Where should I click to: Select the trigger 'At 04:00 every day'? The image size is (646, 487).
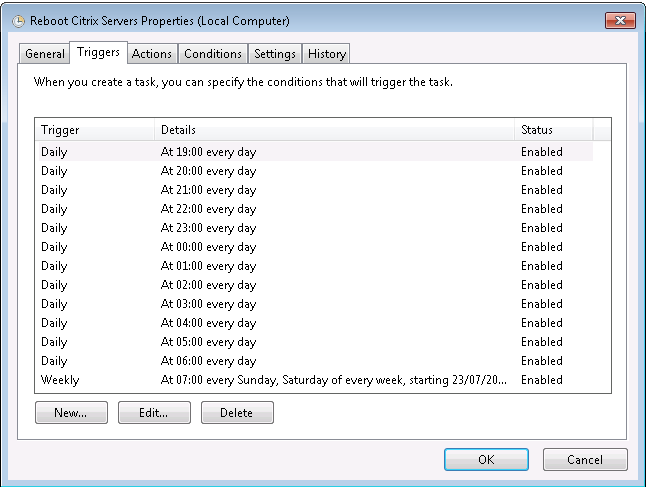[x=314, y=322]
